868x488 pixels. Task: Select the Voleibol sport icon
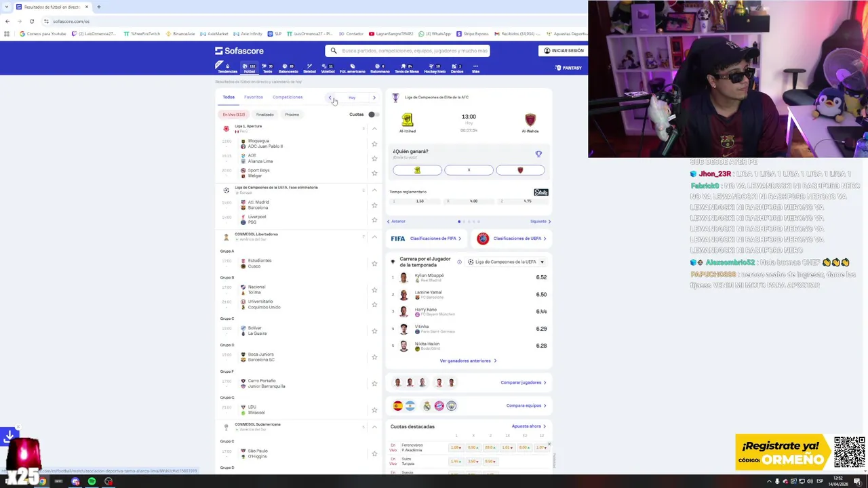(328, 68)
